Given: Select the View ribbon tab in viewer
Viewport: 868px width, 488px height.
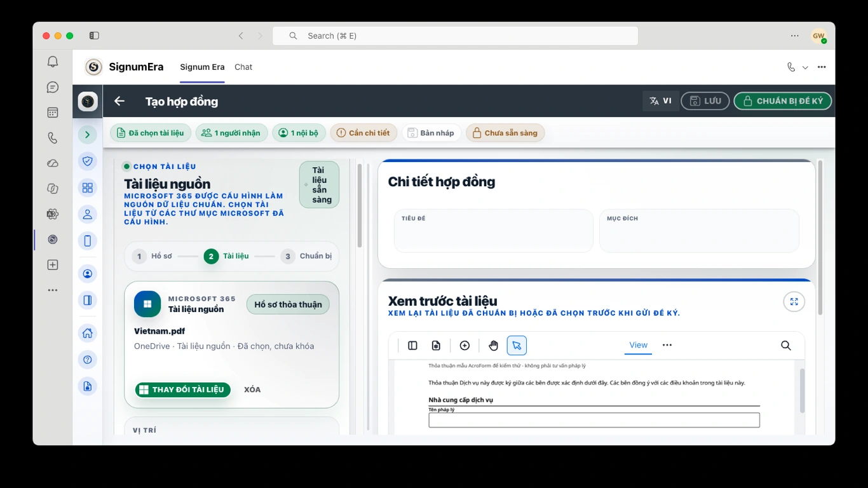Looking at the screenshot, I should (638, 345).
